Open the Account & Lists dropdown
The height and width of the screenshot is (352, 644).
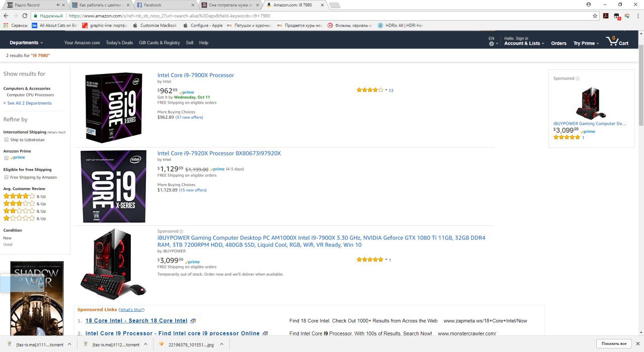point(524,43)
